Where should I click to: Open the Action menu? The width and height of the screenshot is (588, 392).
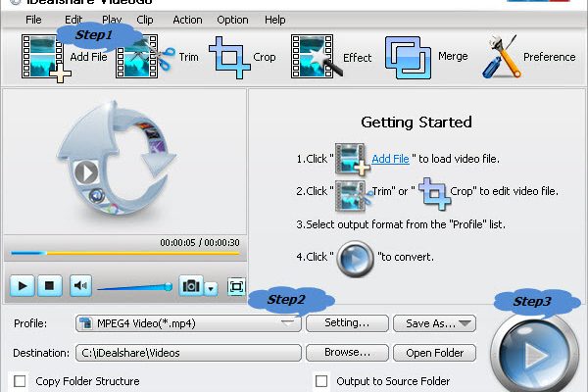click(x=187, y=20)
